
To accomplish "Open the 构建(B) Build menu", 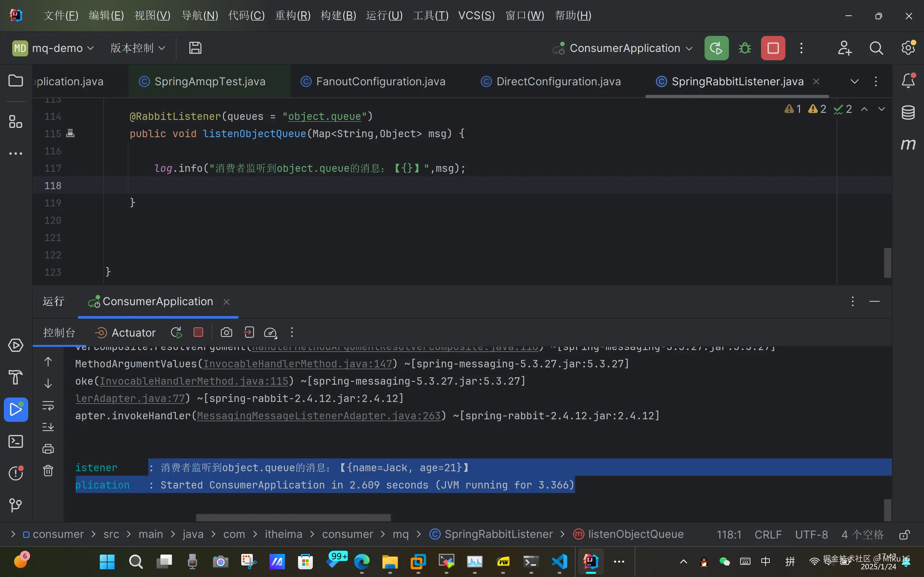I will click(x=338, y=16).
